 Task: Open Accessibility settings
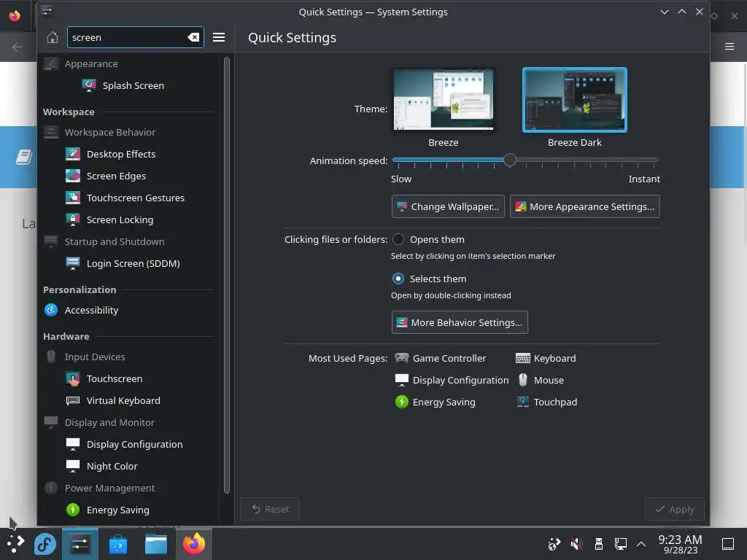coord(127,311)
